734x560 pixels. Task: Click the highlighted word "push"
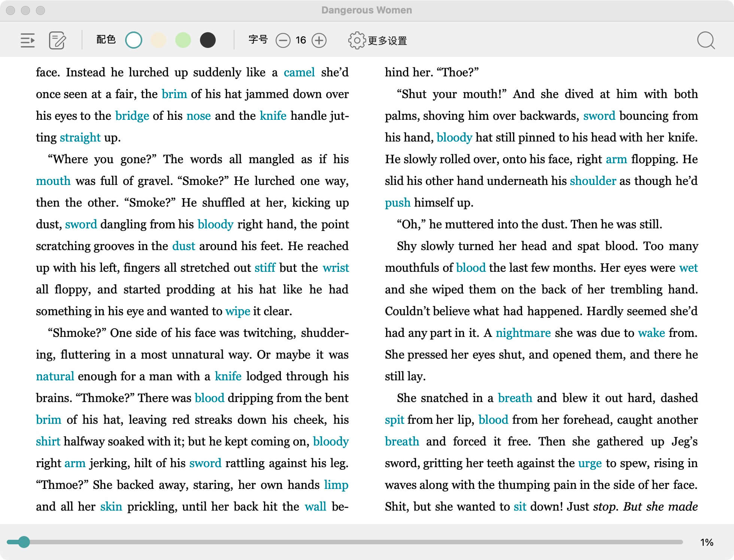(x=398, y=203)
